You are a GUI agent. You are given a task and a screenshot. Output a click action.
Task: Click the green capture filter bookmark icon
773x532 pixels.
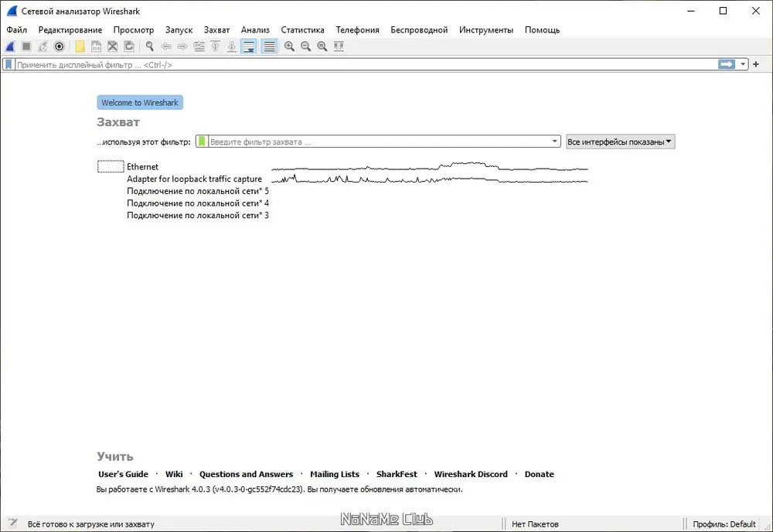202,142
